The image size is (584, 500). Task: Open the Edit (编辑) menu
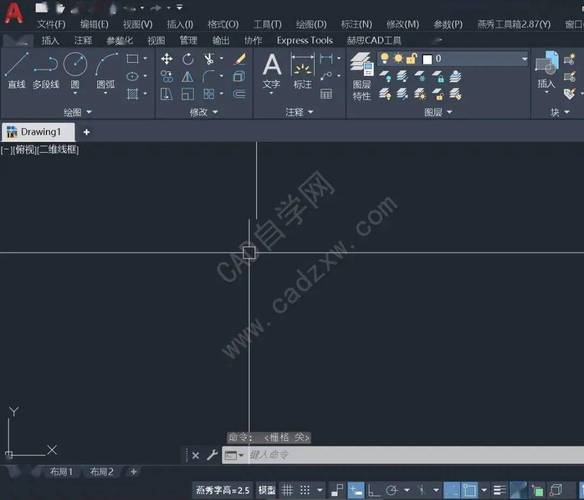pyautogui.click(x=95, y=25)
